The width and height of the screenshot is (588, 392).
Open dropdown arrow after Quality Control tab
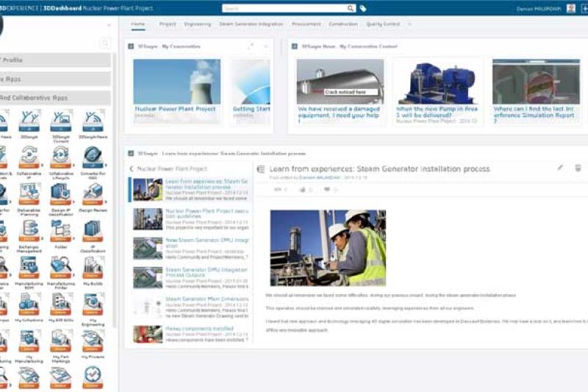(x=409, y=24)
